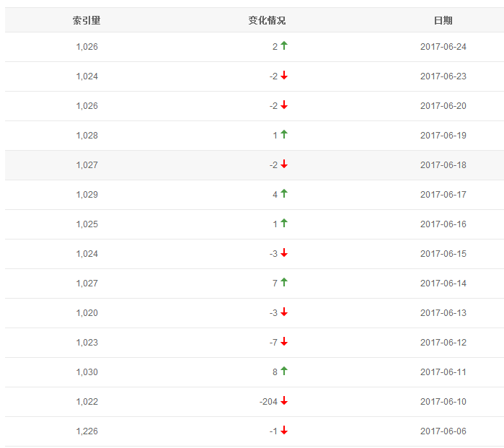This screenshot has width=504, height=448.
Task: Click the red down arrow for 2017-06-12
Action: click(284, 341)
